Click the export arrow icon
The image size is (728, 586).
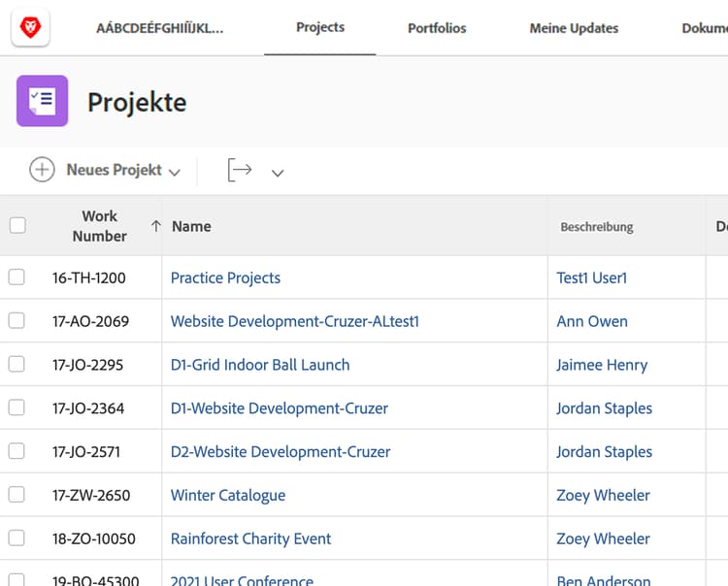tap(240, 171)
